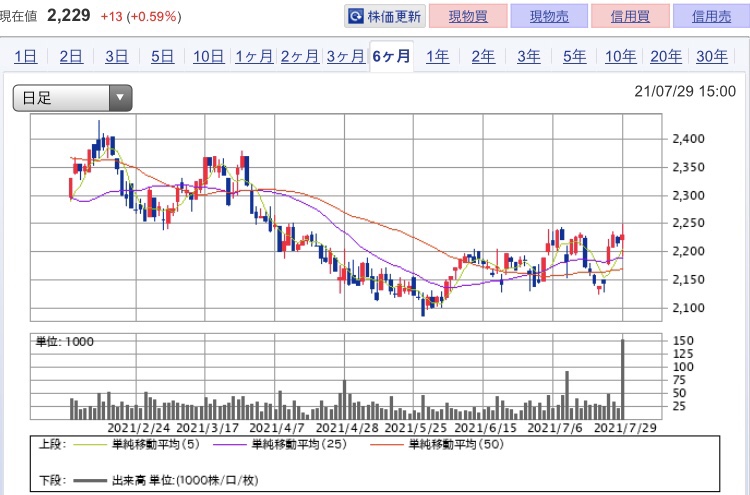Image resolution: width=750 pixels, height=495 pixels.
Task: Click the 2021/4/28 date axis label
Action: 347,428
